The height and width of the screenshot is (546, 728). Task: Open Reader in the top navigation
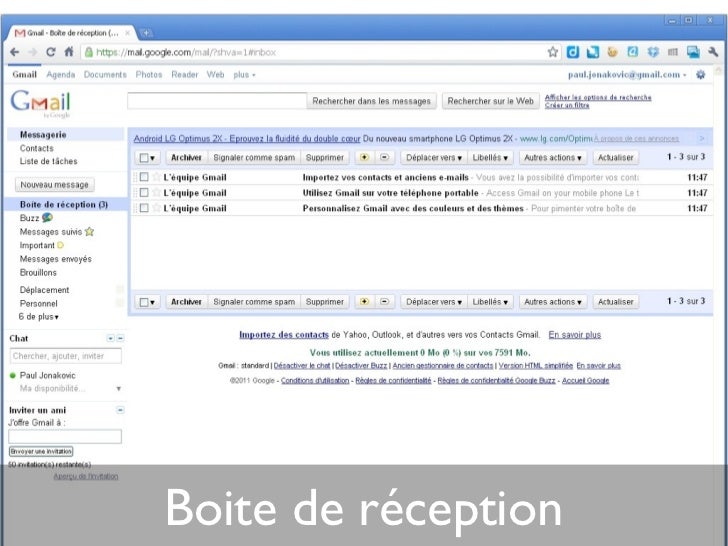(184, 75)
